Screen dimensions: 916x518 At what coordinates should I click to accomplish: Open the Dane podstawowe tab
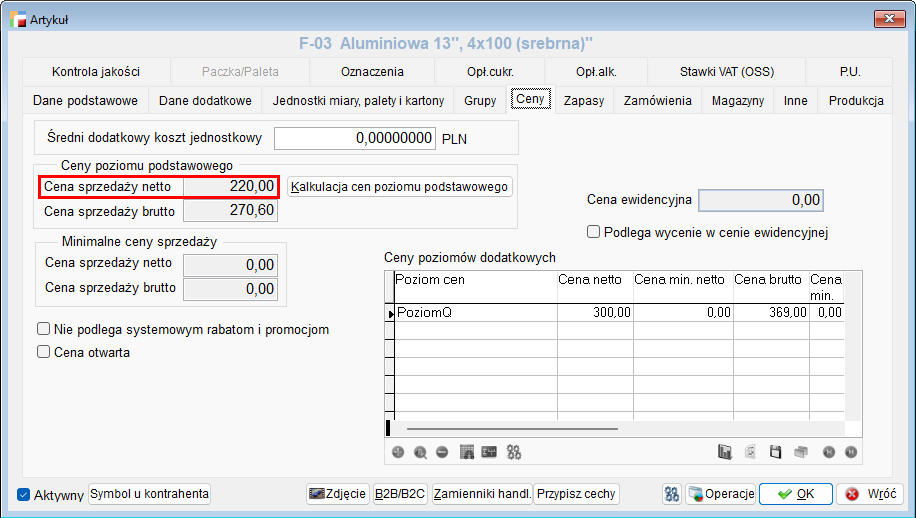[85, 101]
